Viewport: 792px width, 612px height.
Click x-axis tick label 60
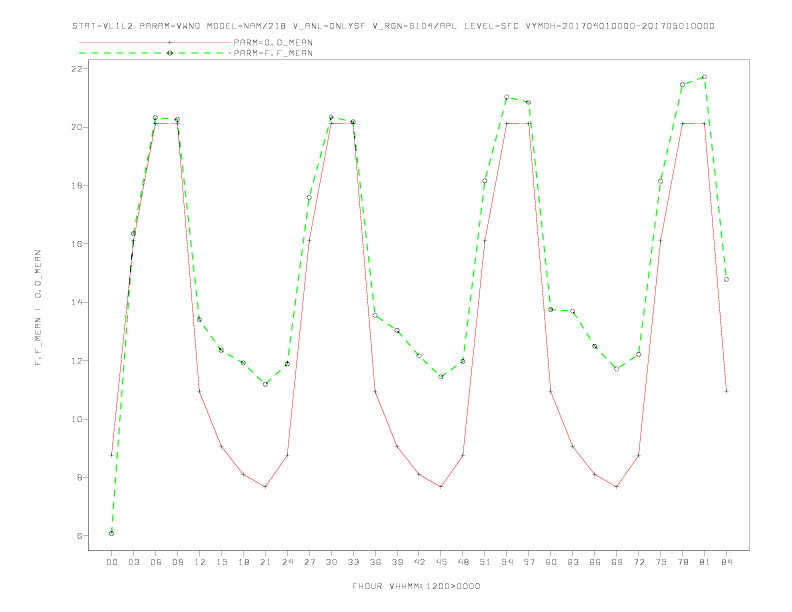coord(551,562)
